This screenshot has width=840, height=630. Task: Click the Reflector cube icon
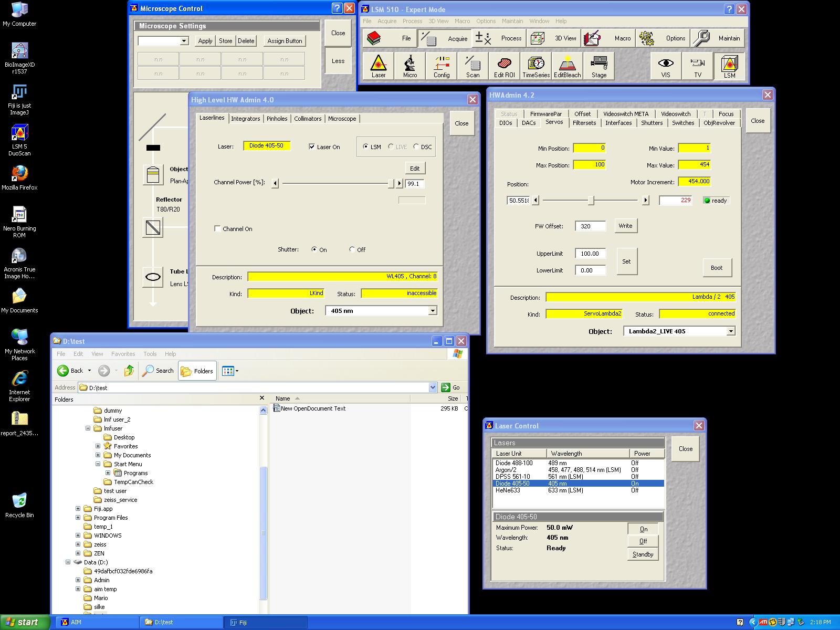click(x=153, y=227)
